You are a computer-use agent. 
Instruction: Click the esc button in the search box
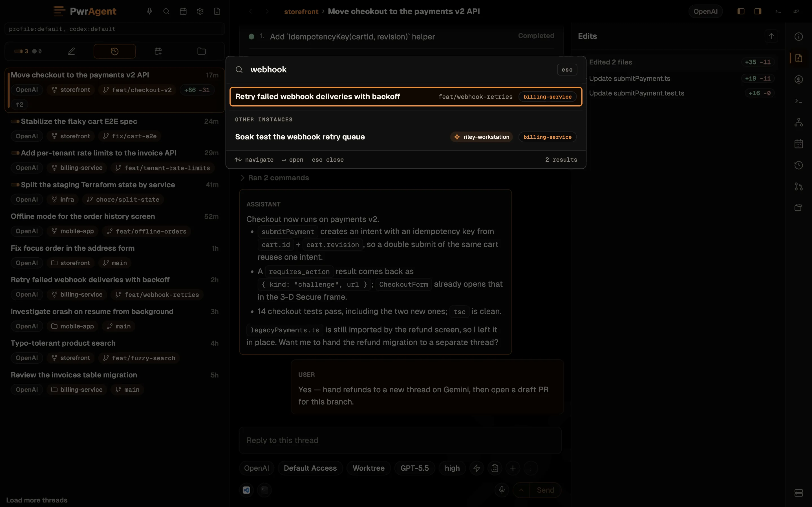(567, 70)
